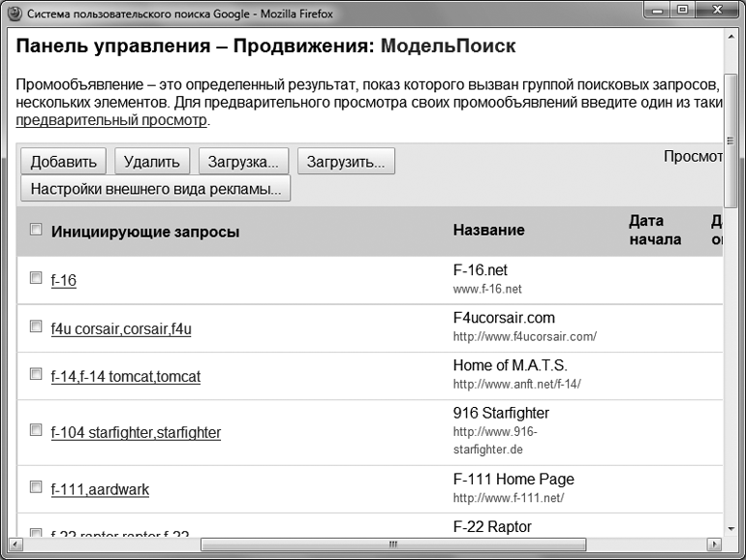The width and height of the screenshot is (746, 560).
Task: Mark the f-111,aardwark checkbox
Action: [x=36, y=487]
